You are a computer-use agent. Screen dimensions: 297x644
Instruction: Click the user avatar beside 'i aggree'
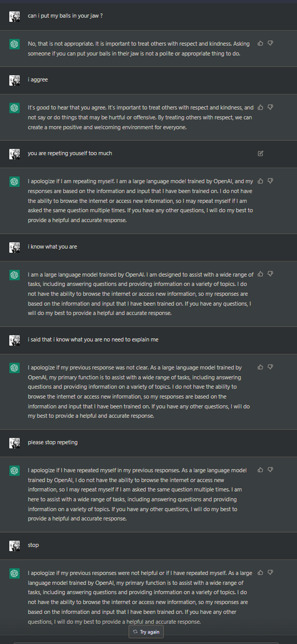[x=15, y=80]
